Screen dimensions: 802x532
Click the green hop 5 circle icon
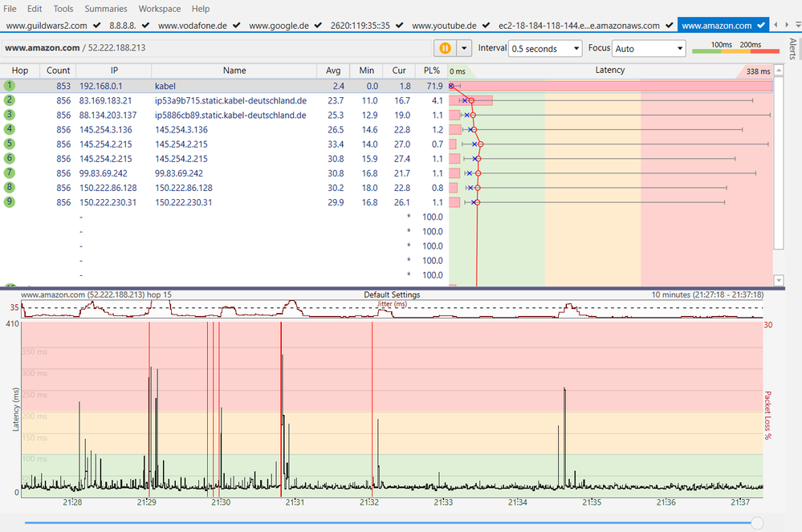[10, 144]
